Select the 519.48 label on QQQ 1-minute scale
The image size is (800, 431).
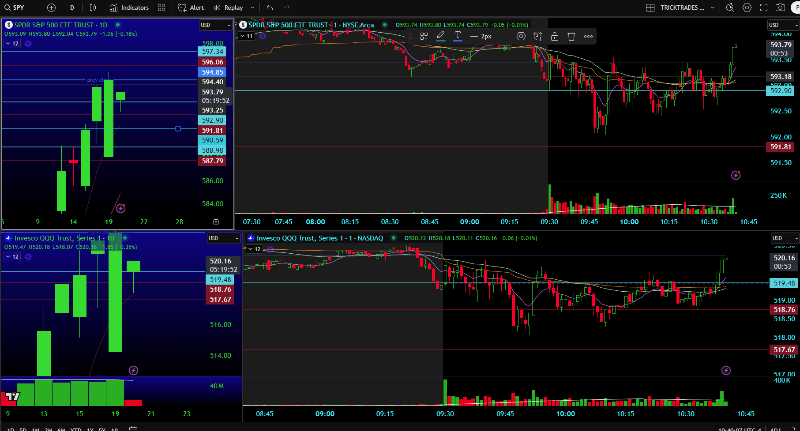(x=784, y=283)
